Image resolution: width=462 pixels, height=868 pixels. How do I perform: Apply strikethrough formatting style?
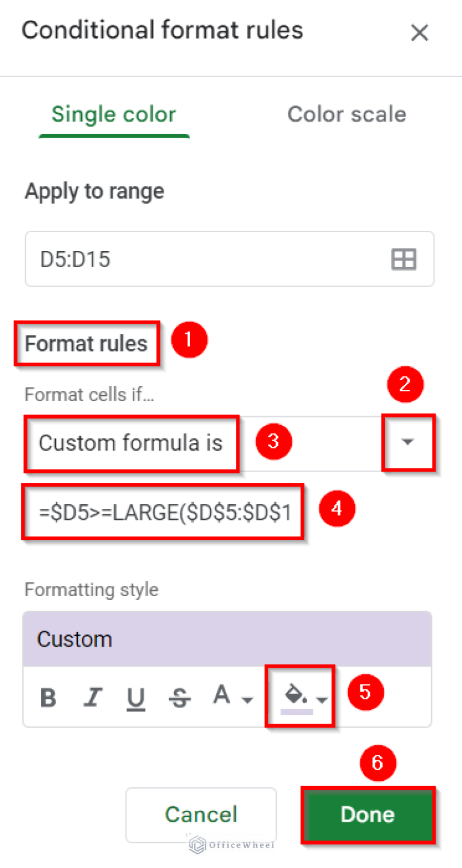coord(180,696)
